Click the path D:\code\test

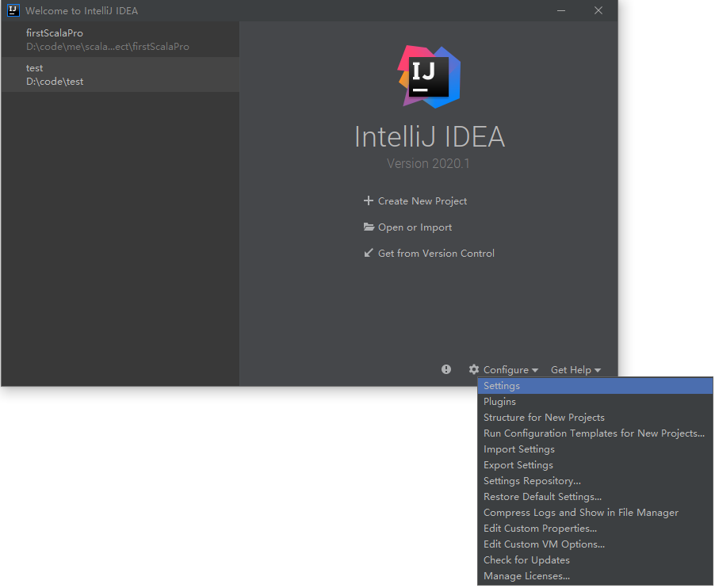click(55, 82)
